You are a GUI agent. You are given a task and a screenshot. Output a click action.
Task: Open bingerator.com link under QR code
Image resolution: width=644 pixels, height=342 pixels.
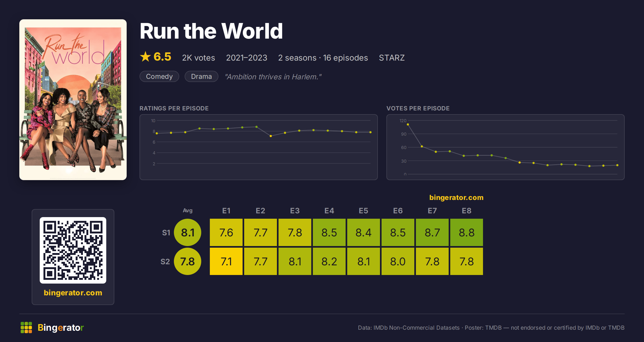pyautogui.click(x=73, y=293)
